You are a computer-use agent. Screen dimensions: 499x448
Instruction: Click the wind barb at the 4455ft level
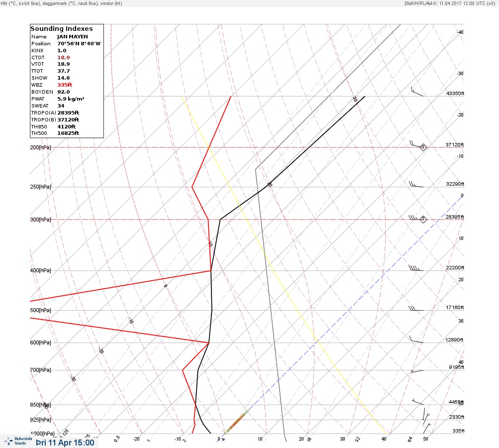point(418,402)
